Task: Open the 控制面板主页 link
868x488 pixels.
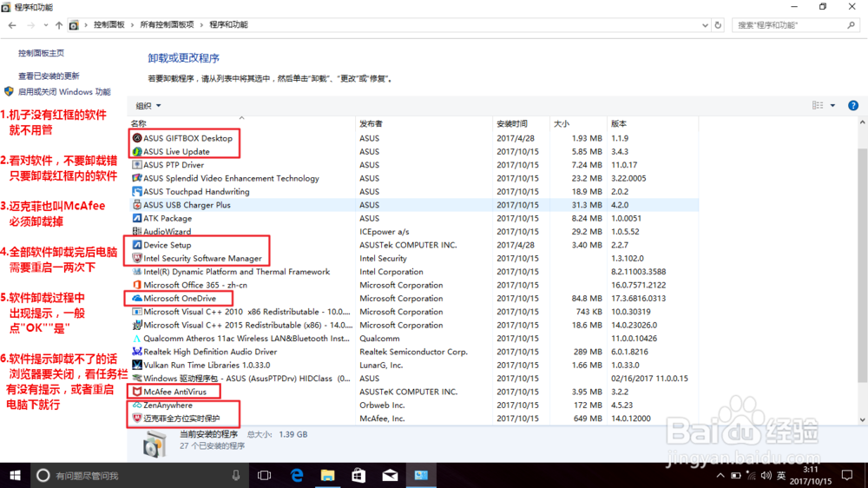Action: click(41, 53)
